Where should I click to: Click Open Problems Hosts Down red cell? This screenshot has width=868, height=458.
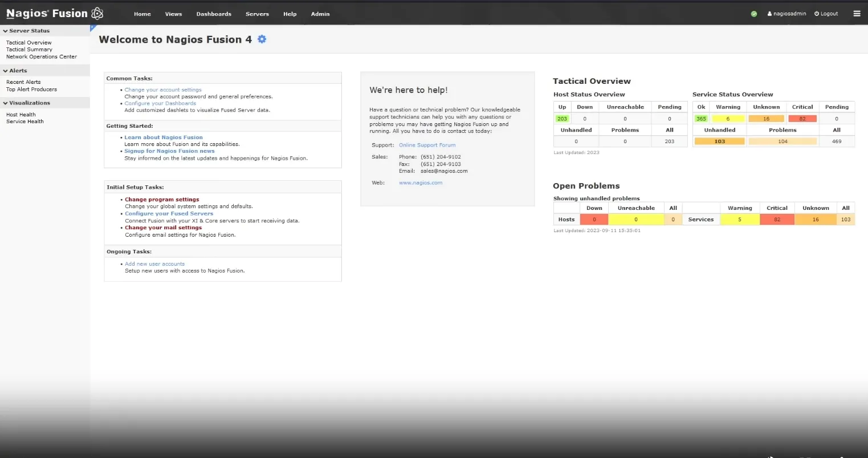[x=594, y=220]
